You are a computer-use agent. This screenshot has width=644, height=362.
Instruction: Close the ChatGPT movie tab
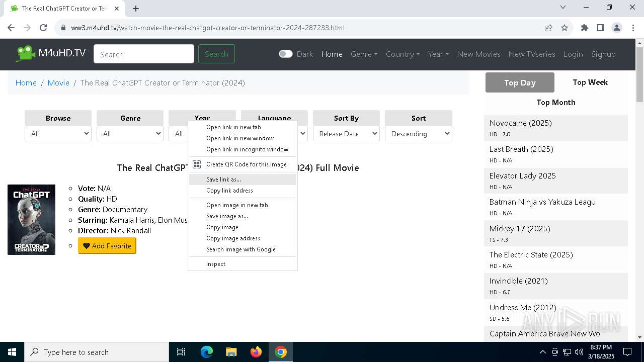[x=117, y=8]
